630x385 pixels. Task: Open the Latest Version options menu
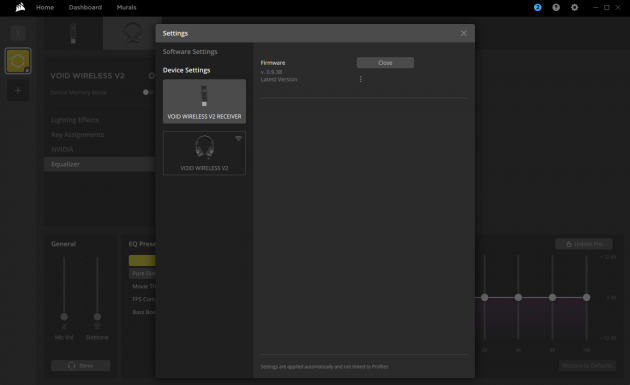360,79
